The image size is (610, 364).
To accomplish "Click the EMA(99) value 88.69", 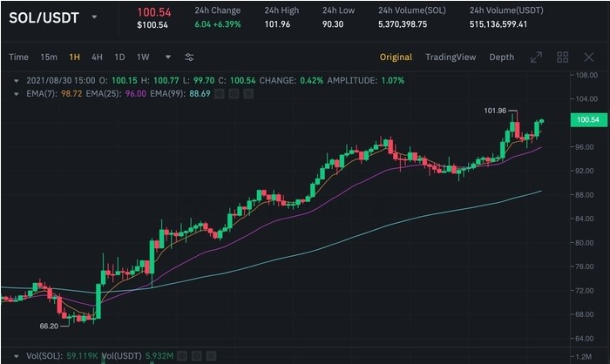I will pos(200,94).
